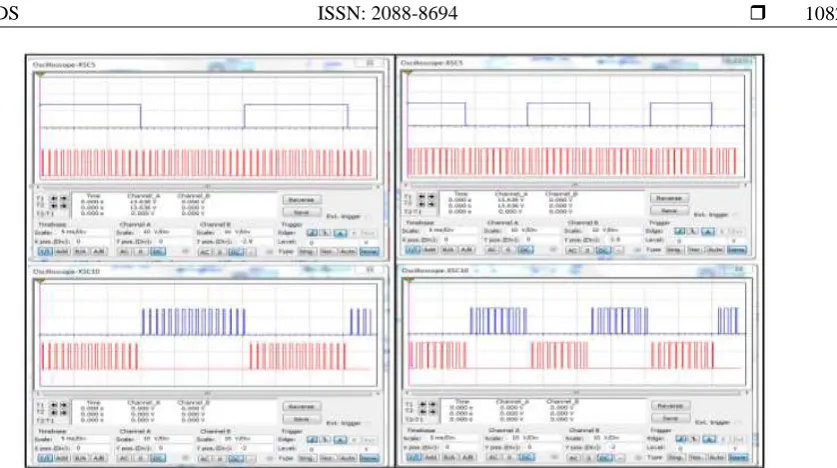Viewport: 837px width, 468px height.
Task: Set Channel B coupling to AC in bottom-left XSC10
Action: click(204, 458)
